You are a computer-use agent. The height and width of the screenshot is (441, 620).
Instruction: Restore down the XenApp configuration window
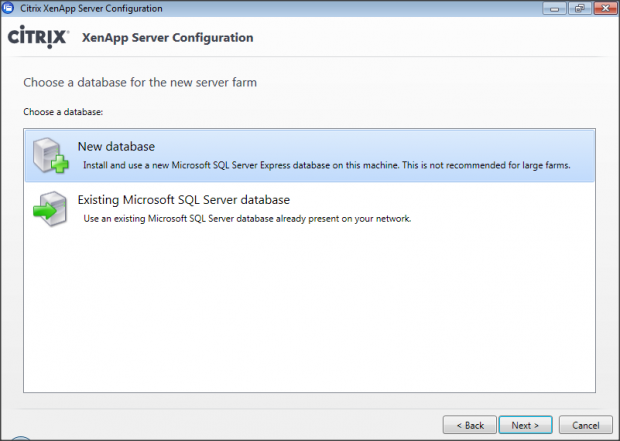tap(580, 8)
